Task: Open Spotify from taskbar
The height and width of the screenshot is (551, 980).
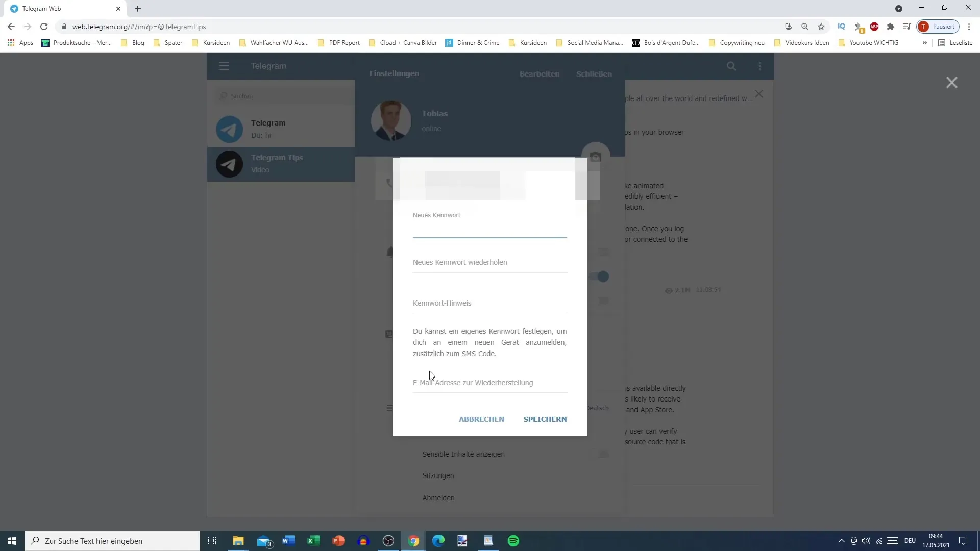Action: click(x=513, y=541)
